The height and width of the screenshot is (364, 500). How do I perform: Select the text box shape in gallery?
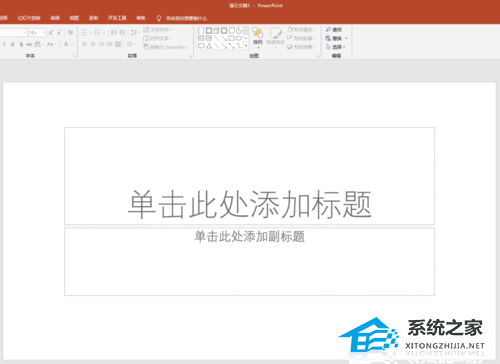pos(201,38)
